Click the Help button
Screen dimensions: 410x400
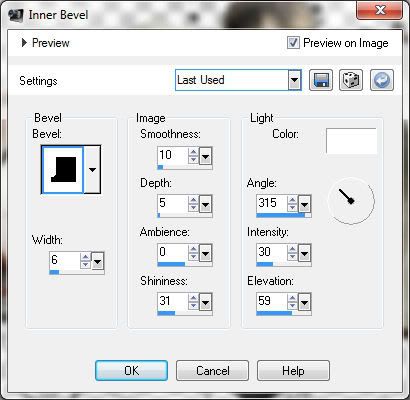tap(293, 370)
